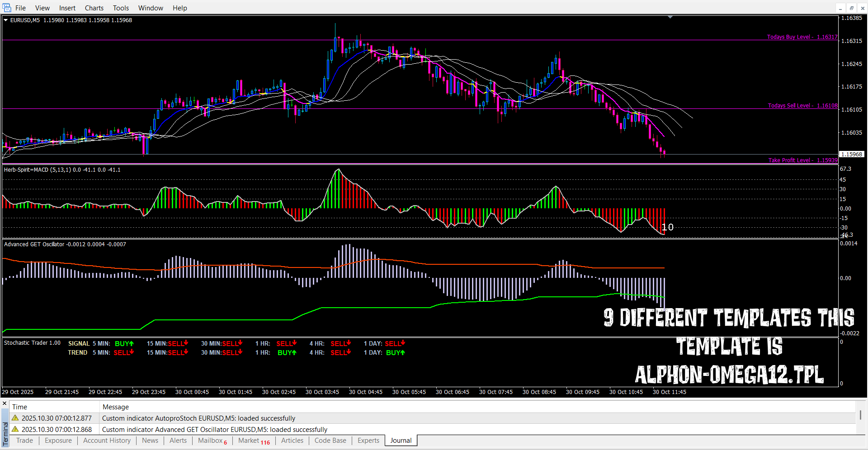868x450 pixels.
Task: Minimize the chart window
Action: [x=840, y=8]
